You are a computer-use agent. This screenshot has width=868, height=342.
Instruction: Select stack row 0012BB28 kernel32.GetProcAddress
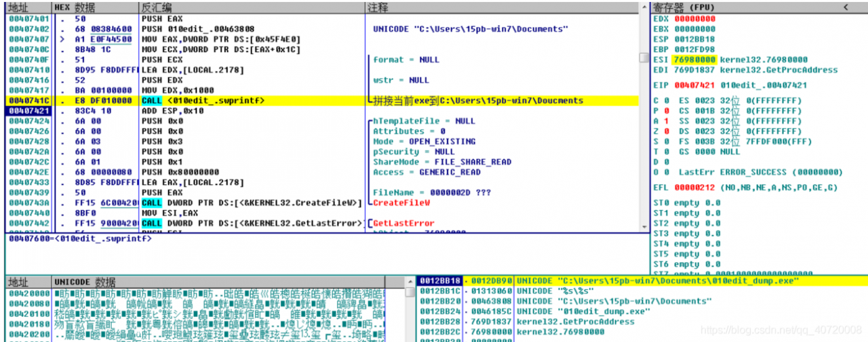(642, 322)
